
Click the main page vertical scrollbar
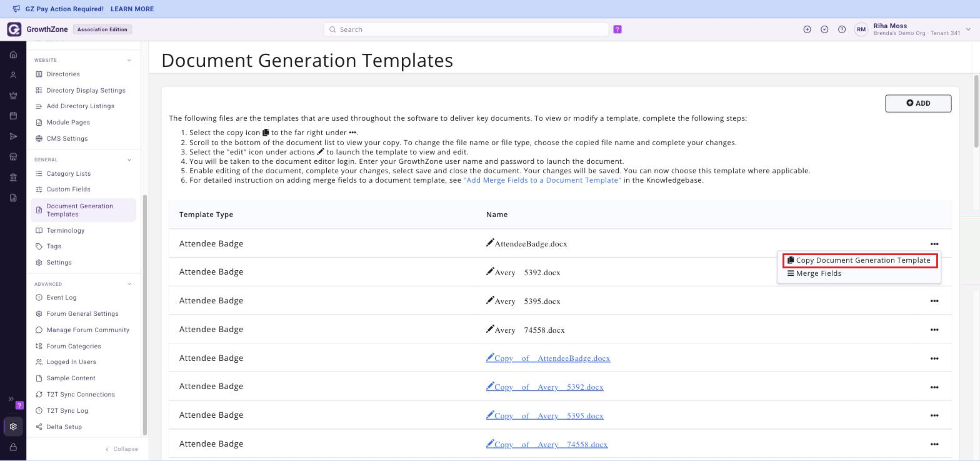coord(976,111)
